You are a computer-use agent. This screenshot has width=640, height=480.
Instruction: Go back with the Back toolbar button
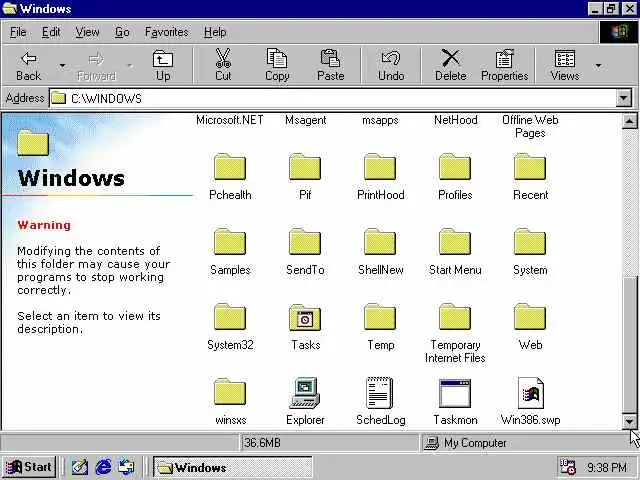29,65
